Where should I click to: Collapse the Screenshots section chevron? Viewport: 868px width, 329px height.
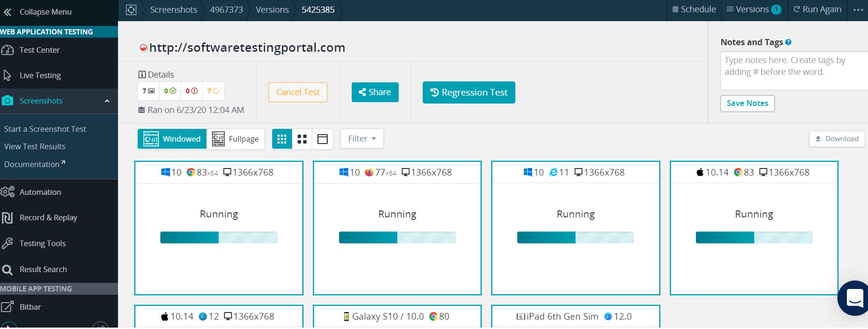(107, 101)
